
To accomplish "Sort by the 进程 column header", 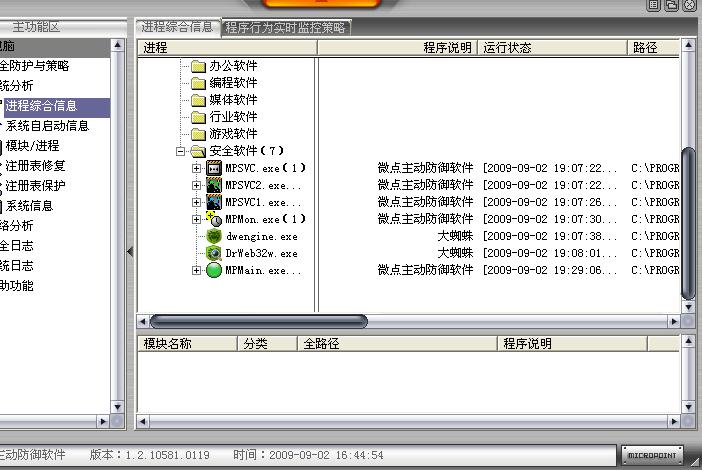I will pyautogui.click(x=227, y=47).
